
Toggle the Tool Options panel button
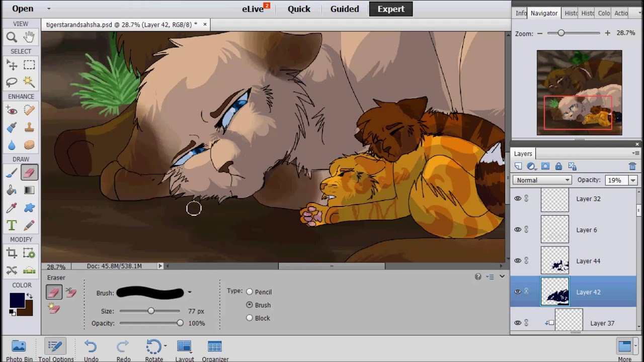tap(56, 350)
